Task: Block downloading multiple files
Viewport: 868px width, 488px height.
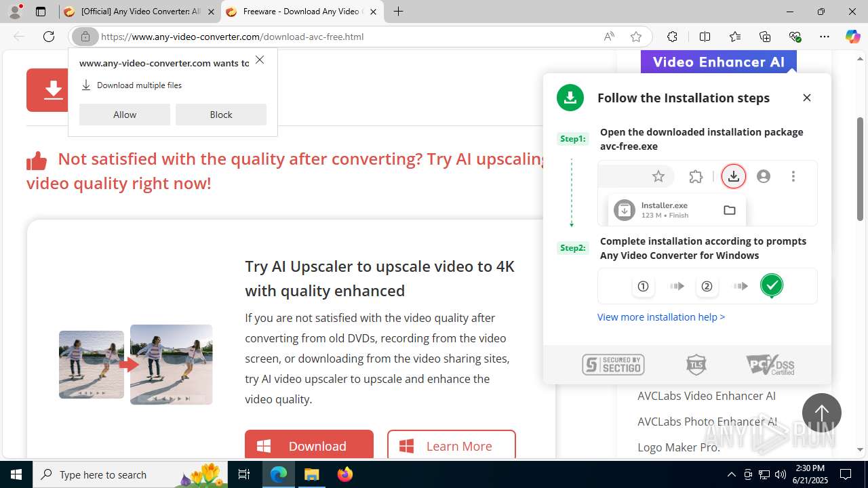Action: [221, 115]
